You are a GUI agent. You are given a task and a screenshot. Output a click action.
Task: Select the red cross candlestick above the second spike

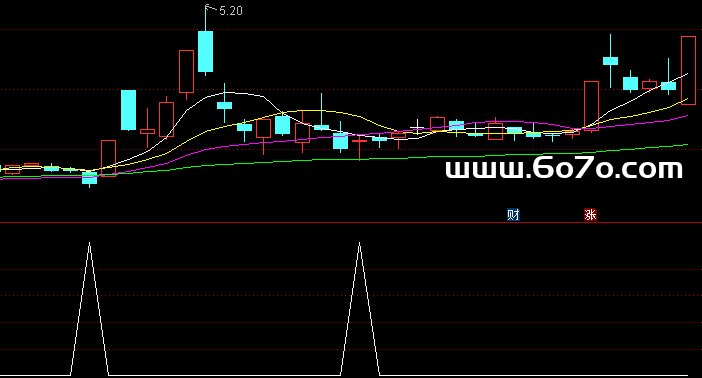(x=359, y=142)
